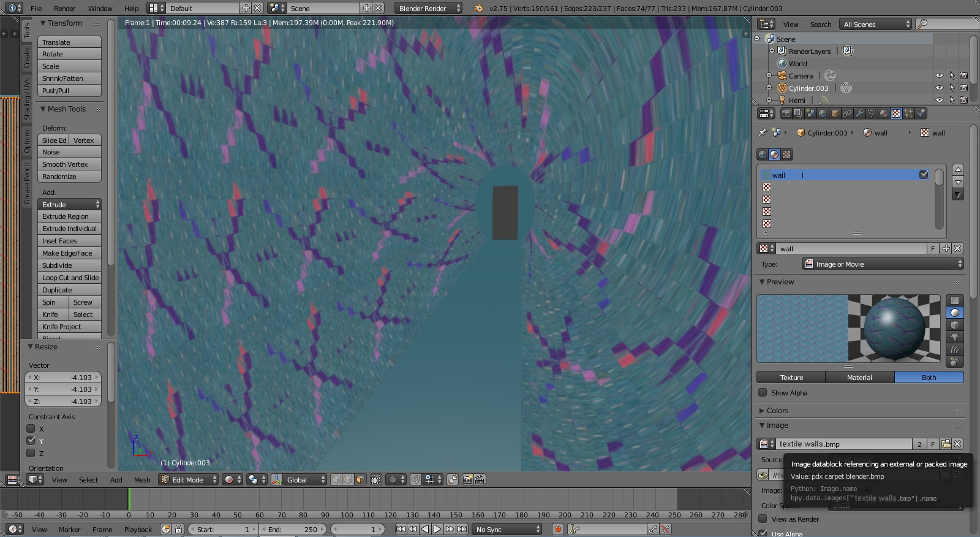Screen dimensions: 980x537
Task: Click the Inset Faces button
Action: click(x=69, y=240)
